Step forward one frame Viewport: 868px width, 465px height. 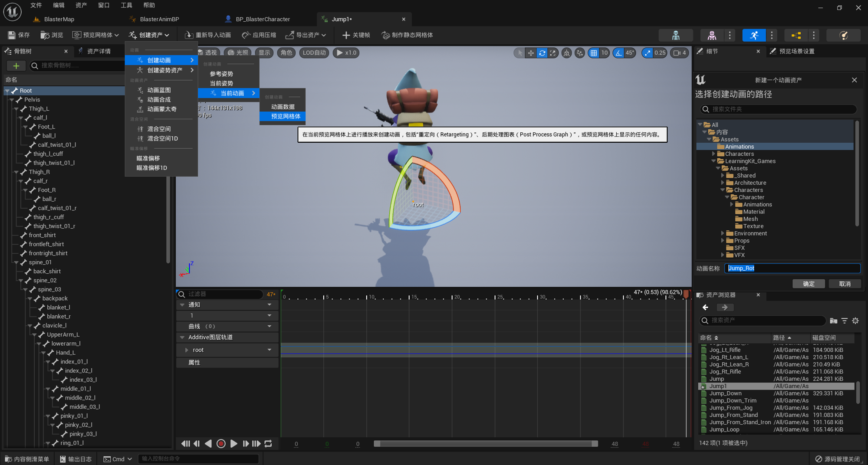coord(246,444)
